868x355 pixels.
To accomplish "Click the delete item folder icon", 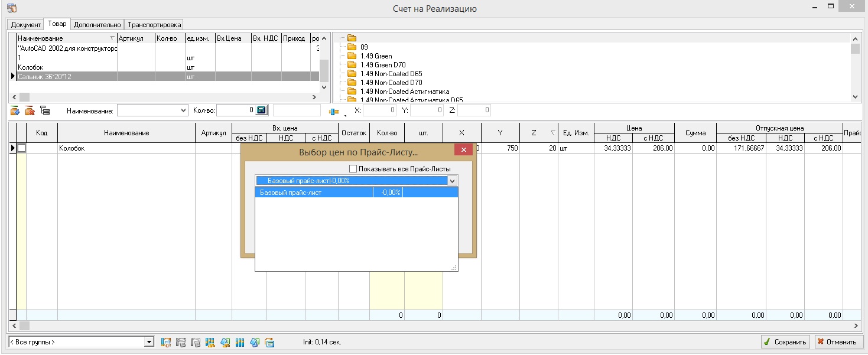I will [x=30, y=110].
